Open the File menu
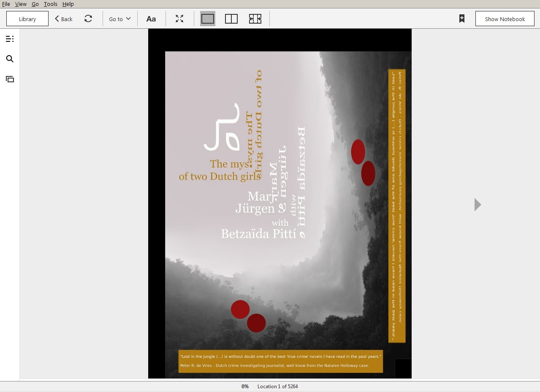 click(6, 4)
